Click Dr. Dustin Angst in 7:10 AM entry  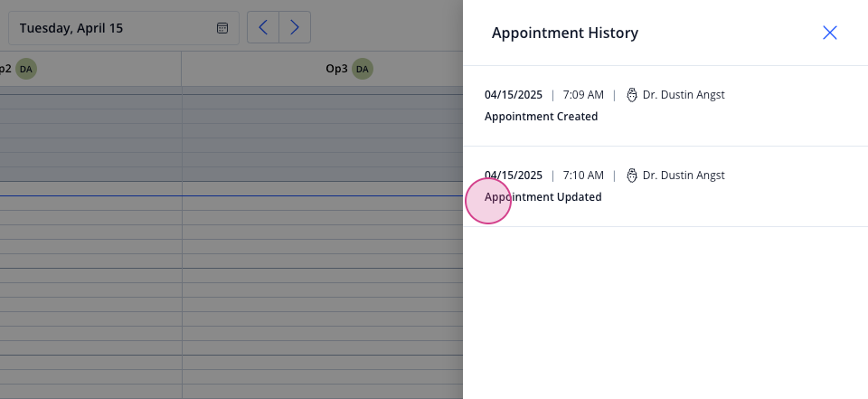point(684,176)
